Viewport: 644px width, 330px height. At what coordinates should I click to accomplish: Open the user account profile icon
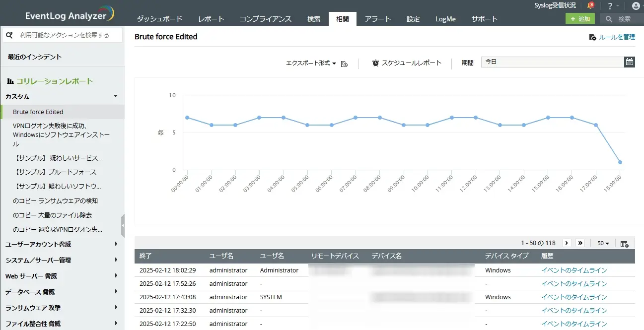636,6
